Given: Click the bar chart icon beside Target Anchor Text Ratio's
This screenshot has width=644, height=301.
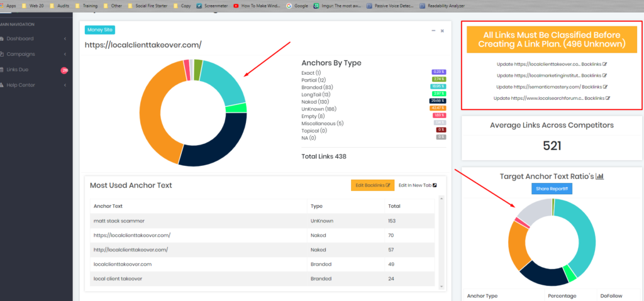Looking at the screenshot, I should 599,177.
